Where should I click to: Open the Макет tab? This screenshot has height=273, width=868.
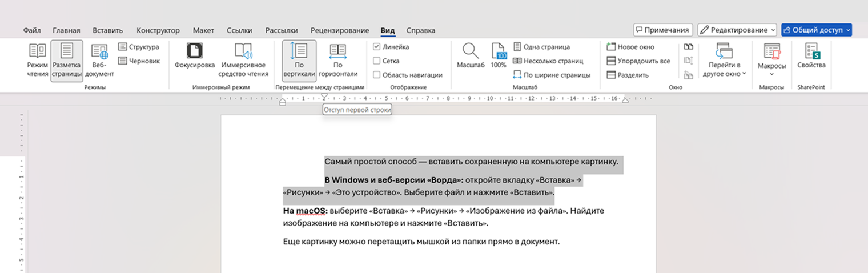point(203,30)
